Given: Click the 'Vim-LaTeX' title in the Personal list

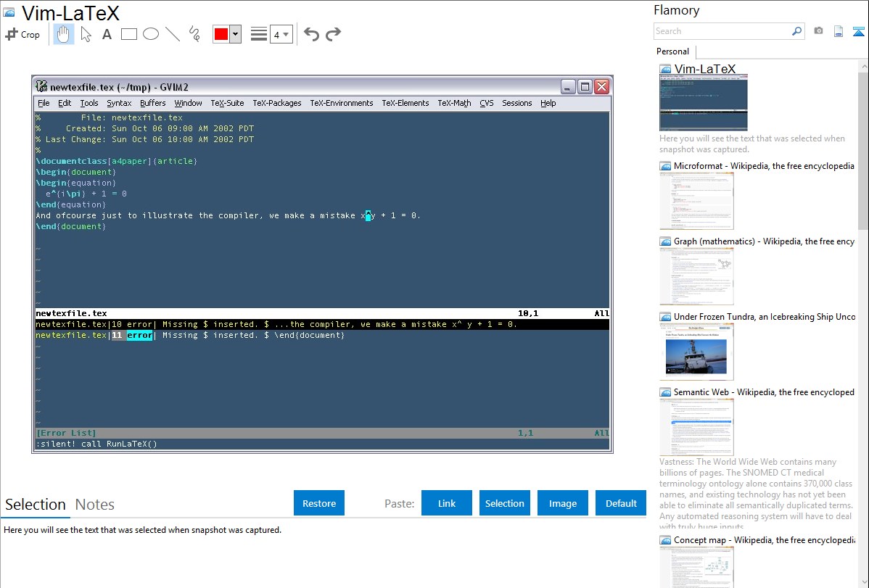Looking at the screenshot, I should point(705,70).
